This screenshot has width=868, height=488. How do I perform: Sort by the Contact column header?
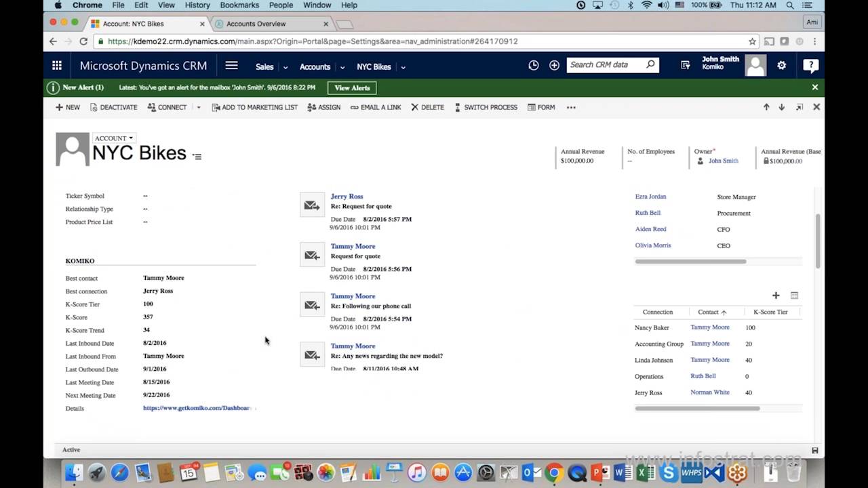tap(712, 312)
